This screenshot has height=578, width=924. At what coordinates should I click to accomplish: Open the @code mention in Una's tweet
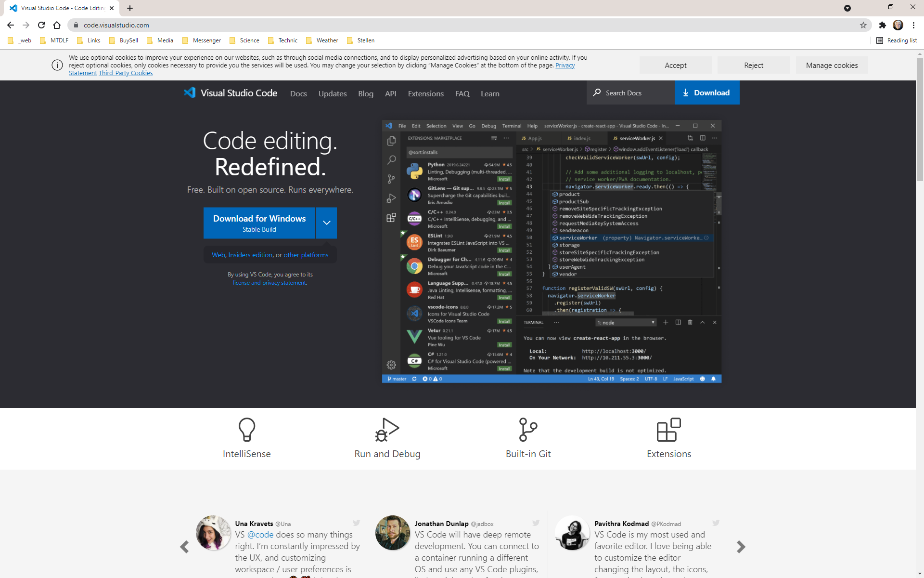coord(260,535)
